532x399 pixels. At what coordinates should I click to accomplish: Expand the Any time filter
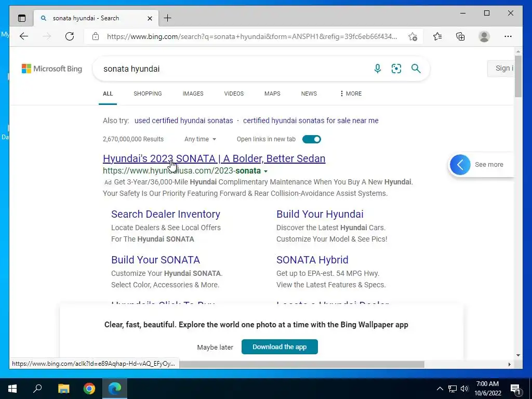coord(200,139)
